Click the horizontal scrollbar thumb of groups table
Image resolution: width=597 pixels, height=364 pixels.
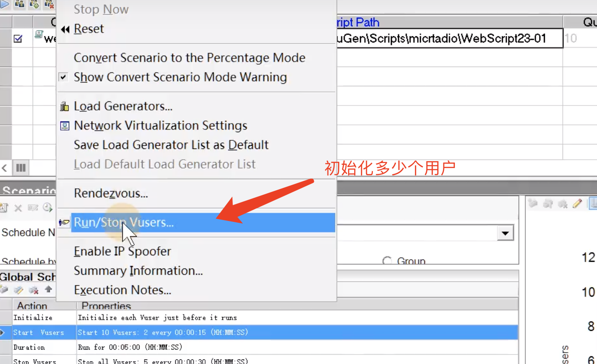(x=21, y=168)
